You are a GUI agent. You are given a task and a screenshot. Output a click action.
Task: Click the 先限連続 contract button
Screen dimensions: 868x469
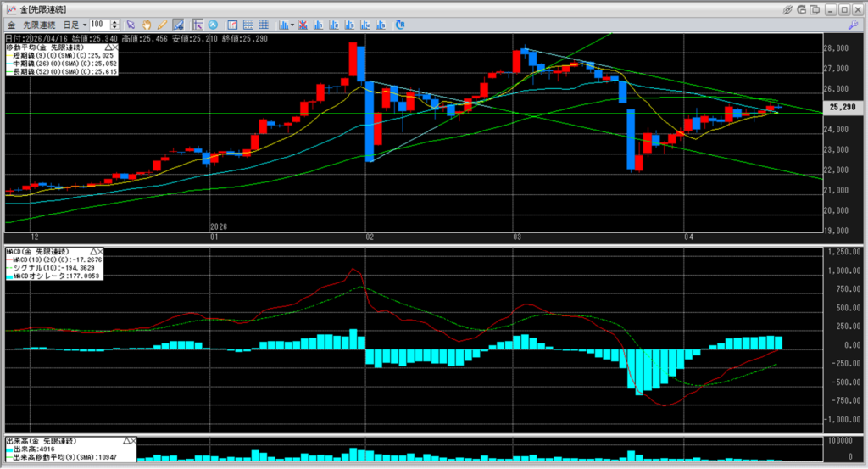(x=38, y=25)
